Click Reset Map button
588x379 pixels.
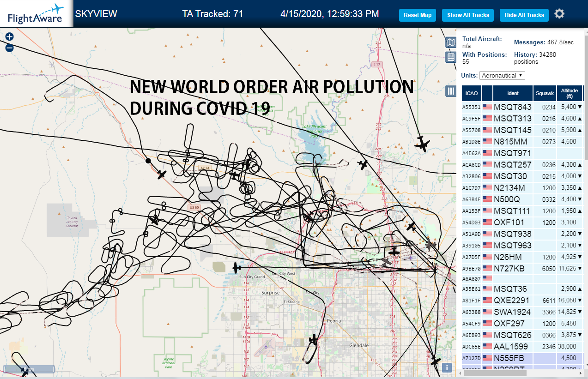point(418,15)
